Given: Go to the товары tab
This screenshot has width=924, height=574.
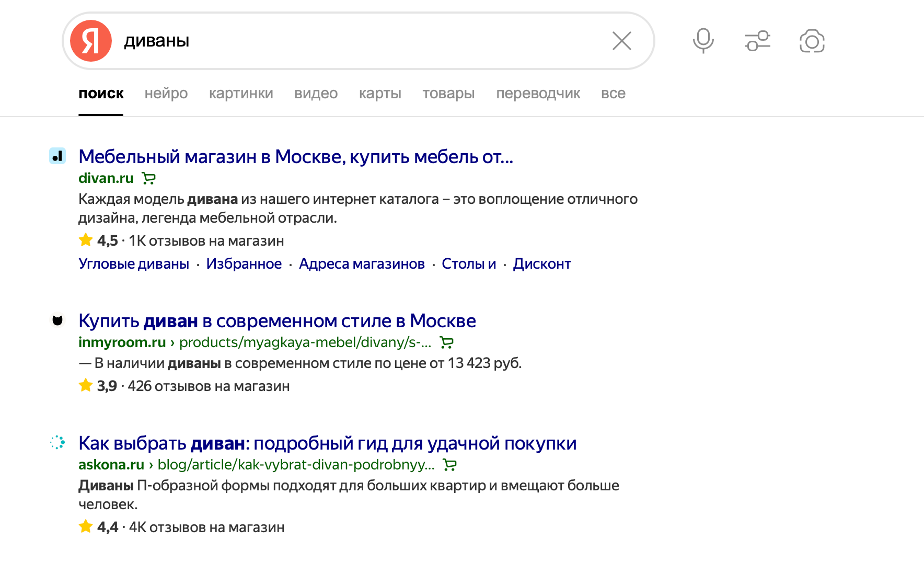Looking at the screenshot, I should (x=448, y=94).
